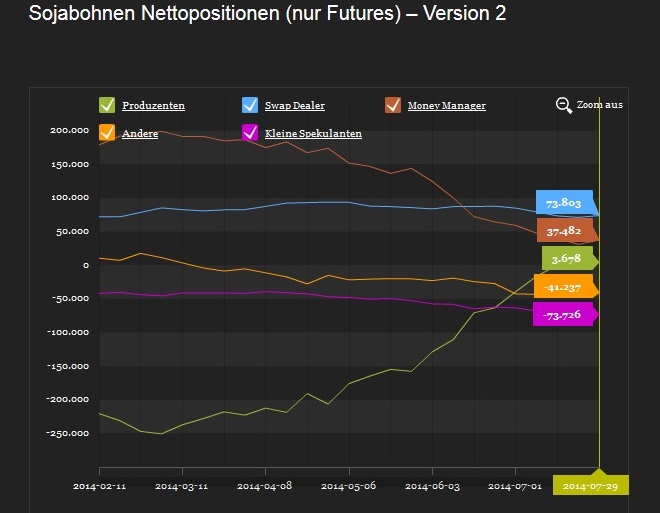
Task: Toggle the blue Swap Dealer checkbox
Action: point(250,105)
